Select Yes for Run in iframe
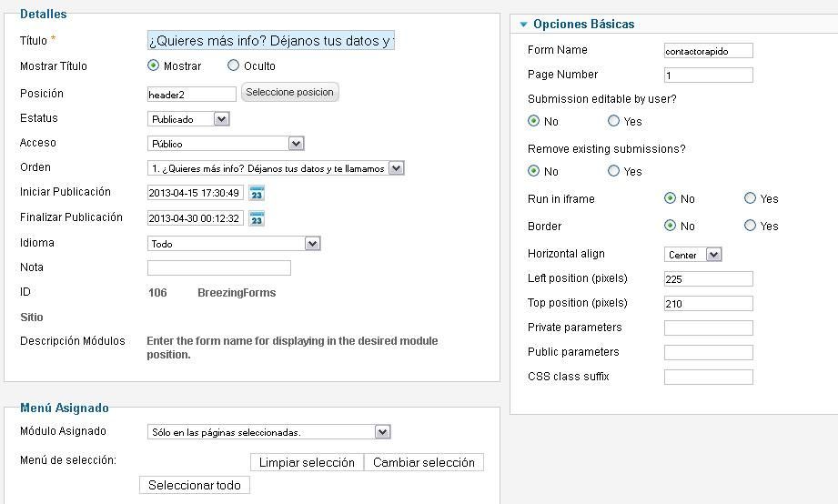The height and width of the screenshot is (504, 838). [750, 198]
